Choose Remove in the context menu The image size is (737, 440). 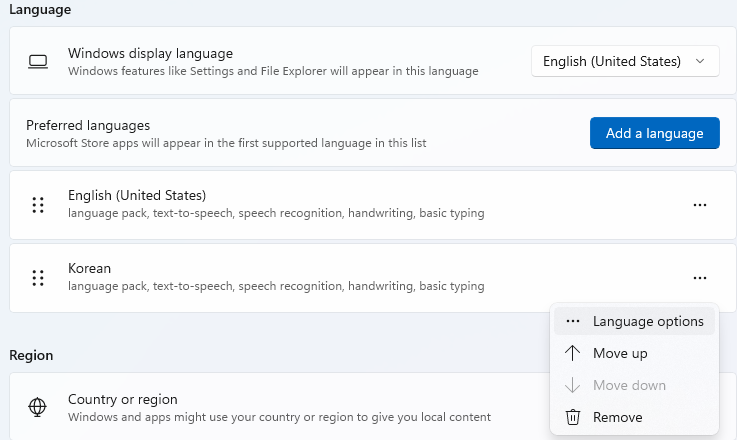pyautogui.click(x=634, y=417)
